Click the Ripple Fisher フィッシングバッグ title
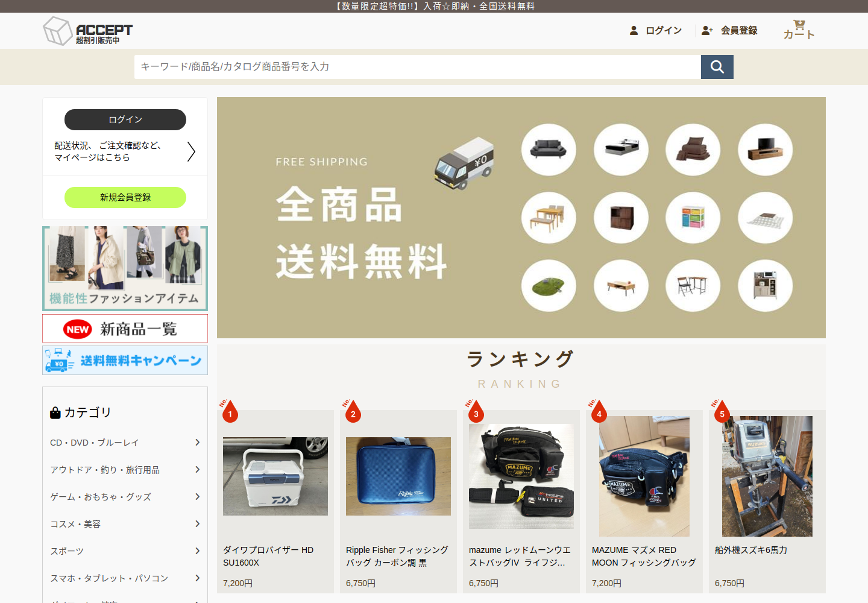 [397, 556]
